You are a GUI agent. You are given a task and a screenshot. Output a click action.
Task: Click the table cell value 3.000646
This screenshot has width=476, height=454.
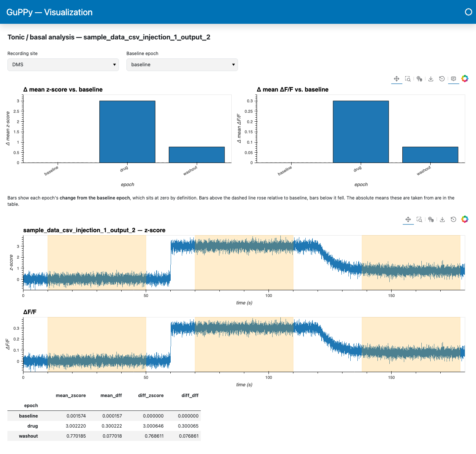[x=154, y=426]
